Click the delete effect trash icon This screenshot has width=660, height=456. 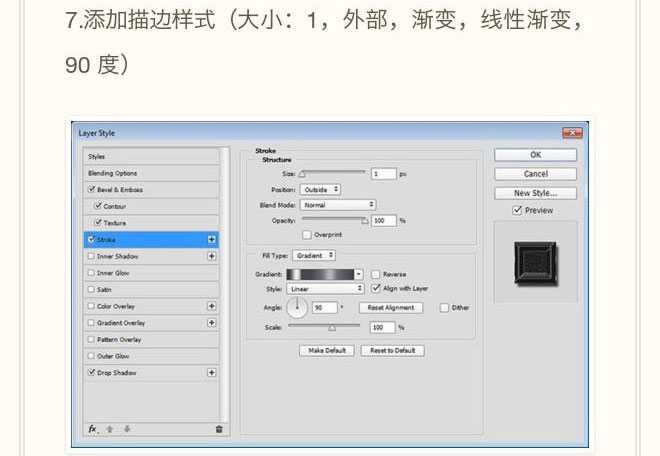coord(219,428)
